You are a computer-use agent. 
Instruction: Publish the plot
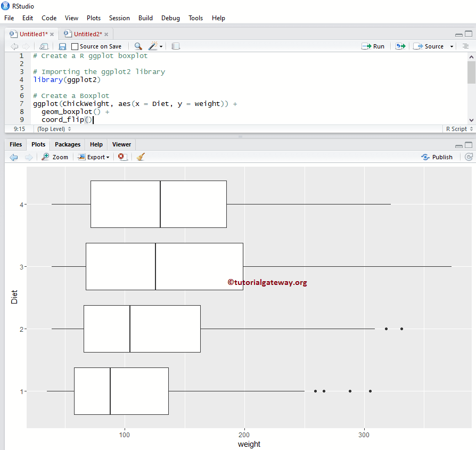(437, 157)
